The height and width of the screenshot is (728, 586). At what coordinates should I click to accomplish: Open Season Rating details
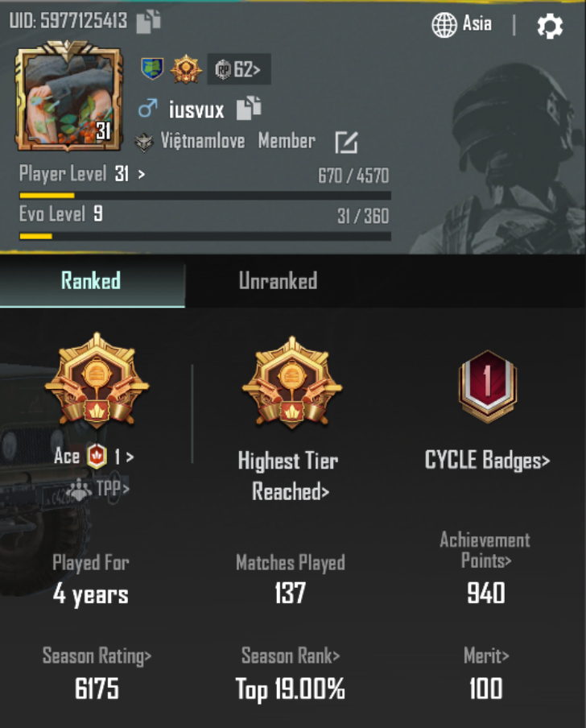tap(97, 656)
